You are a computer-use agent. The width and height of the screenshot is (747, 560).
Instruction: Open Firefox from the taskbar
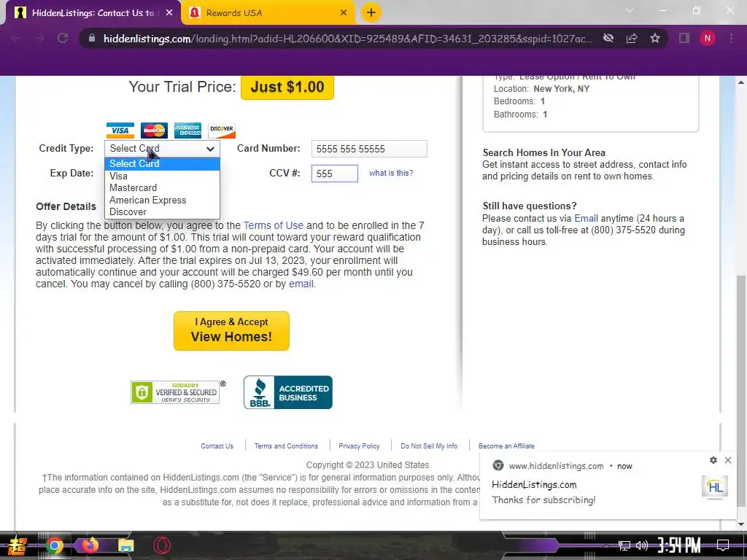point(90,545)
